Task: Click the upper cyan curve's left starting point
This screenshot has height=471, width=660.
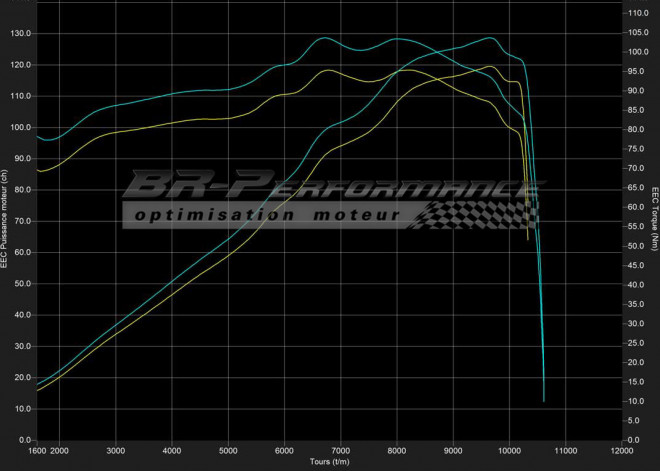Action: coord(37,136)
